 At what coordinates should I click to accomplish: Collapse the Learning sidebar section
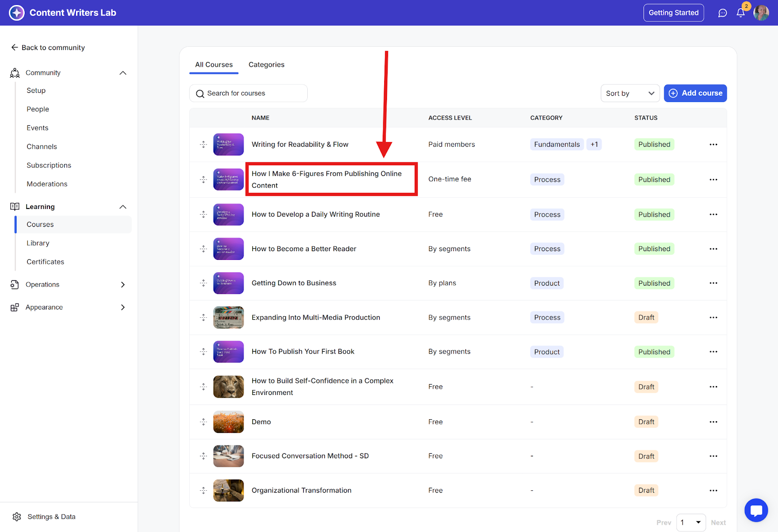(123, 207)
